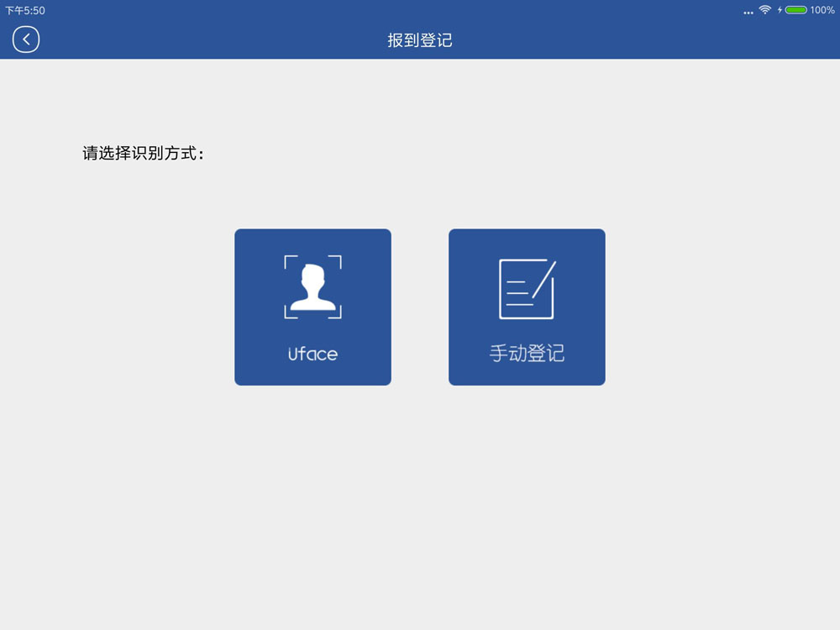Tap the 下午5:50 clock in status bar
840x630 pixels.
25,10
